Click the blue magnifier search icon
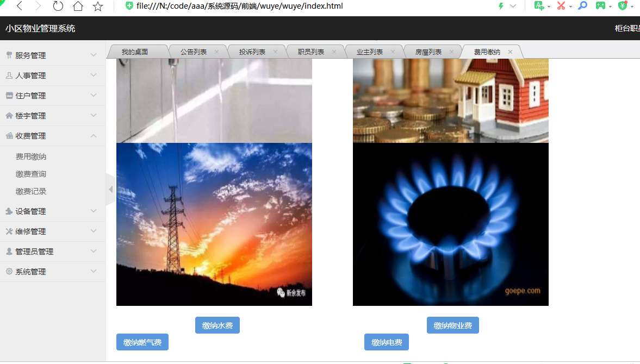 point(582,6)
